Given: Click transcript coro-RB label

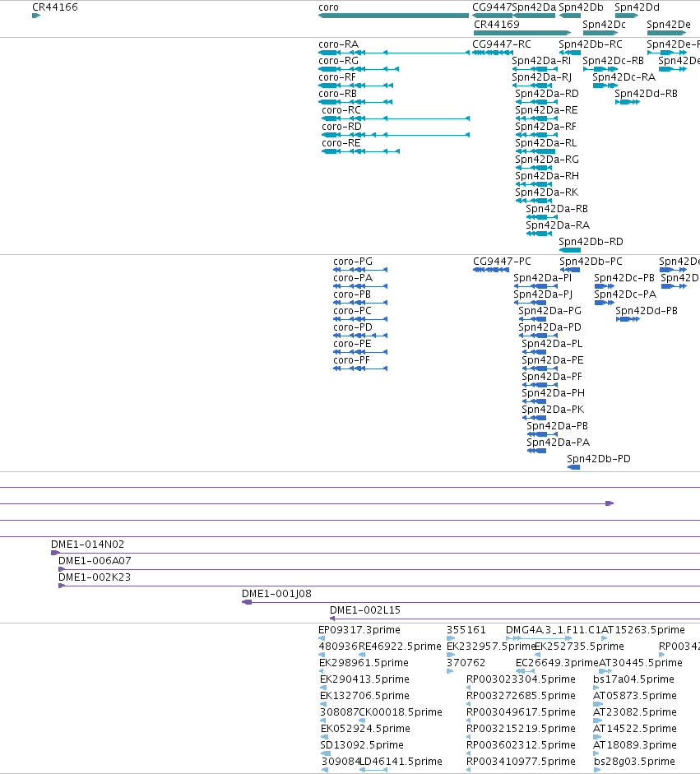Looking at the screenshot, I should point(337,94).
